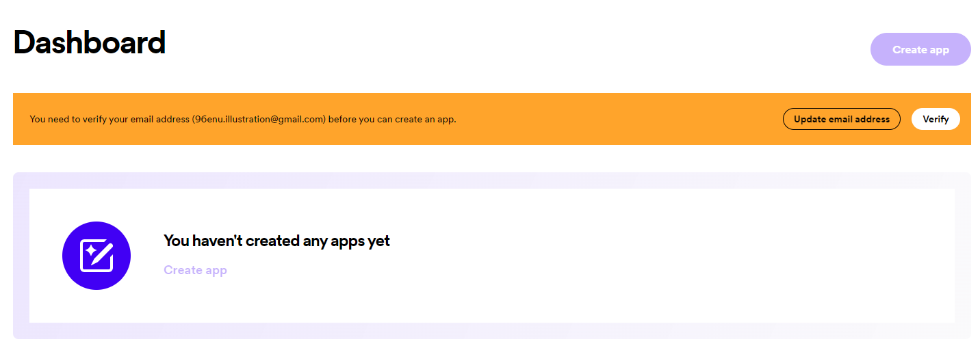Open the Create app link under the heading

pyautogui.click(x=195, y=270)
